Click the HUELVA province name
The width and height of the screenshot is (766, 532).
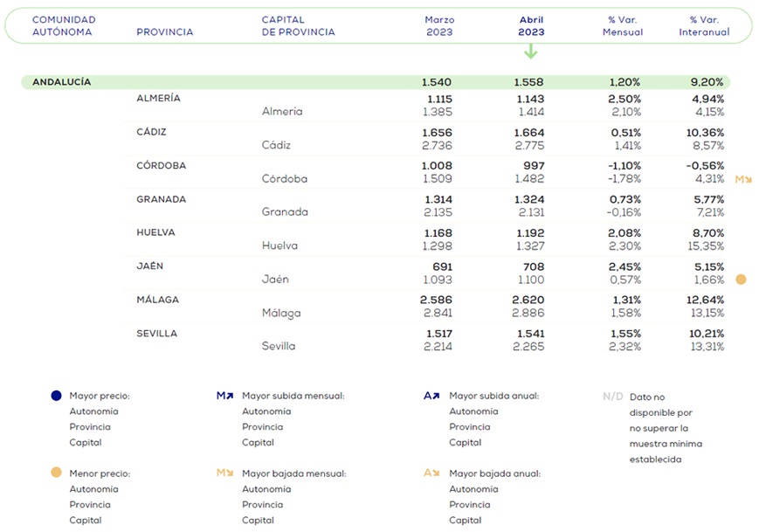pyautogui.click(x=156, y=232)
